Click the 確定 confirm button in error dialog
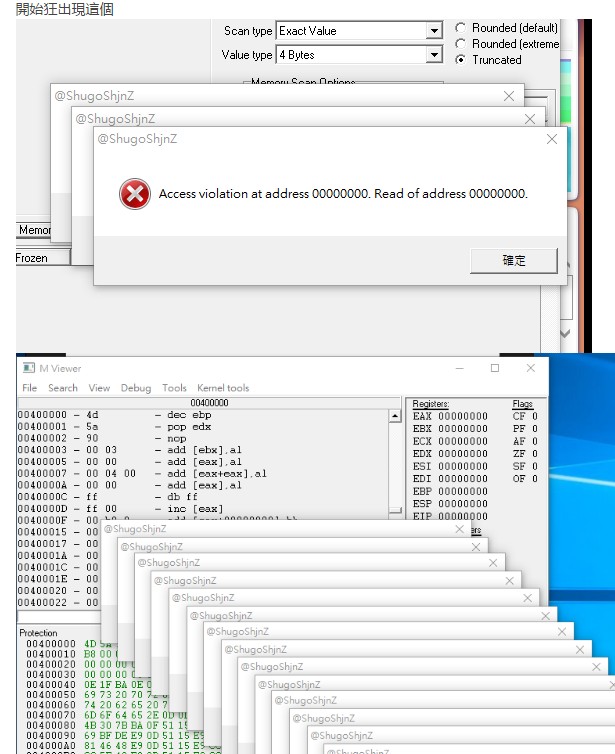The height and width of the screenshot is (754, 615). point(514,261)
